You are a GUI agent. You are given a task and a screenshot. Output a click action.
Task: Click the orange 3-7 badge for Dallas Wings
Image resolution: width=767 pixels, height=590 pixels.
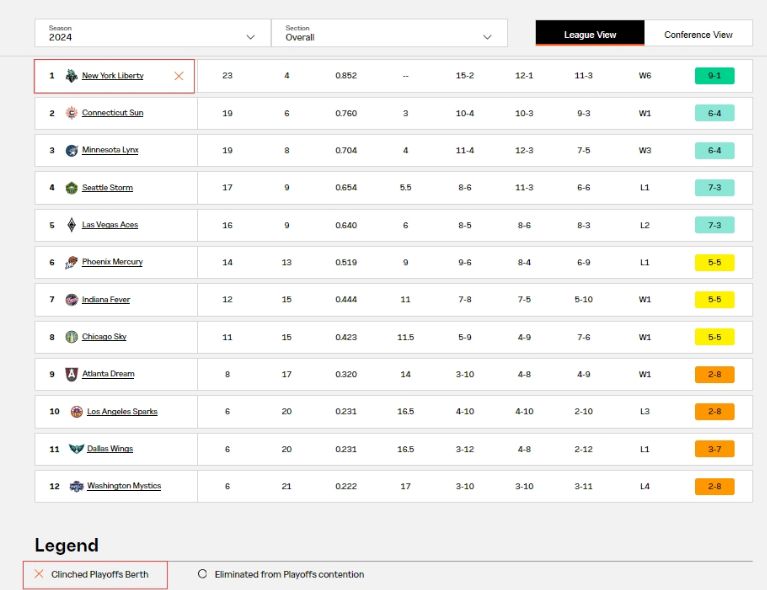pyautogui.click(x=715, y=449)
